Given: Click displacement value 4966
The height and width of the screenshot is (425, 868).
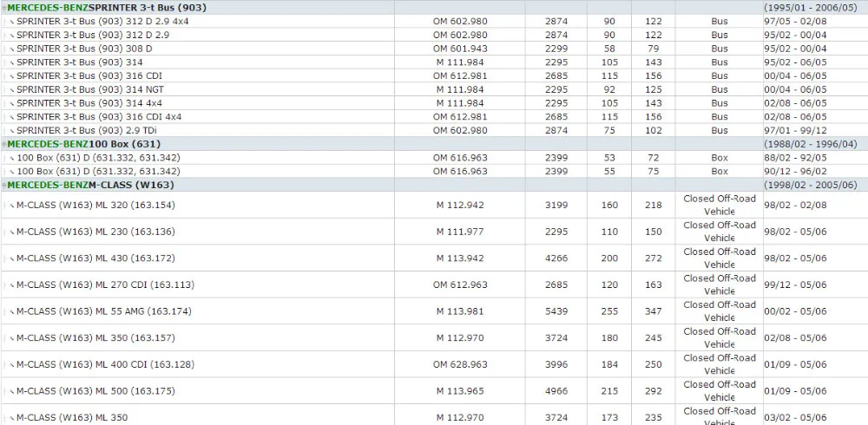Looking at the screenshot, I should (556, 391).
